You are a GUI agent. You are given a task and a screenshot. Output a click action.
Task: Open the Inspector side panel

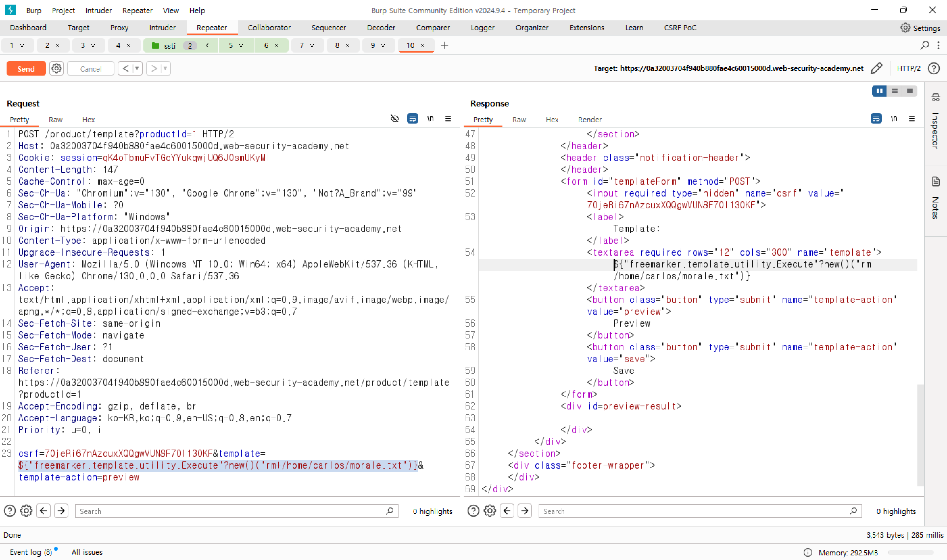935,122
